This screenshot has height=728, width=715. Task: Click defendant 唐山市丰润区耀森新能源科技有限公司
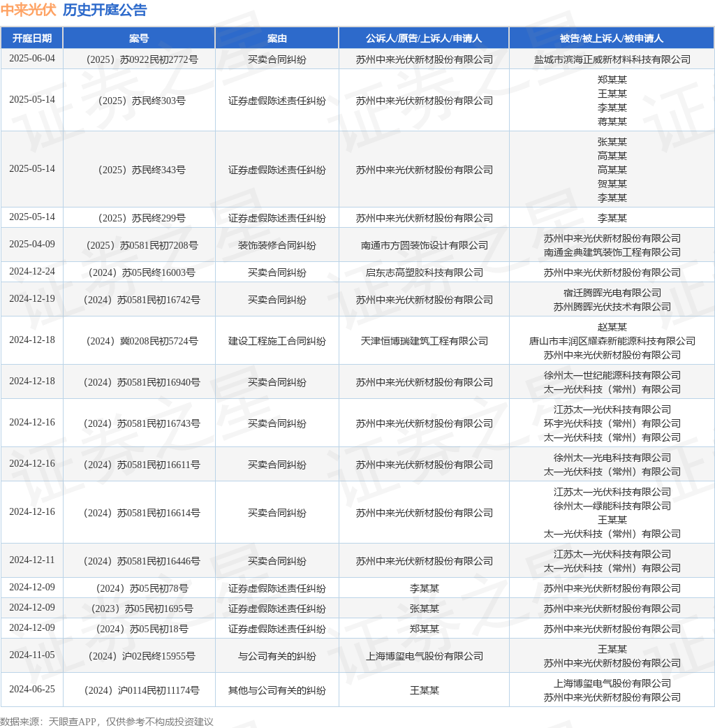coord(612,341)
